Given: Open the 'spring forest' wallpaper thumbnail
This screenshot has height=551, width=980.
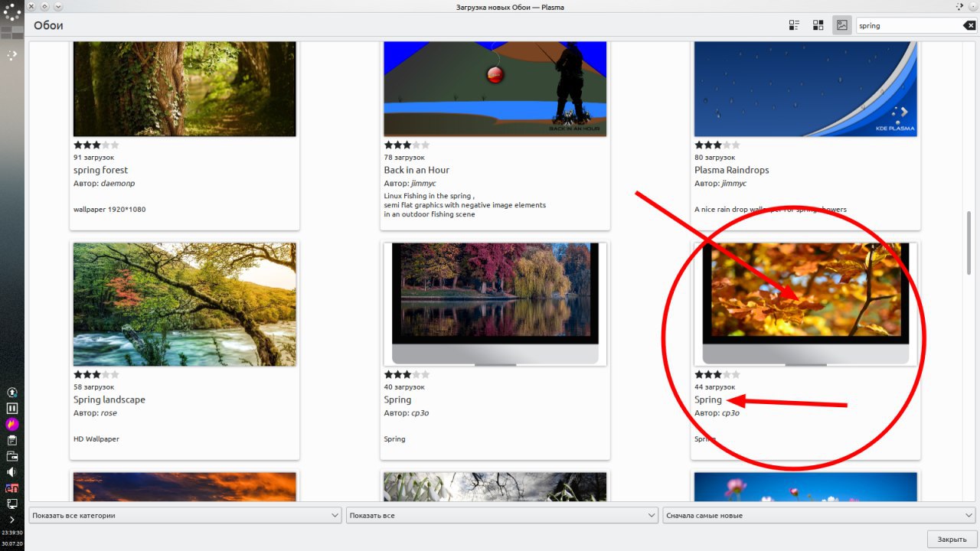Looking at the screenshot, I should click(185, 89).
